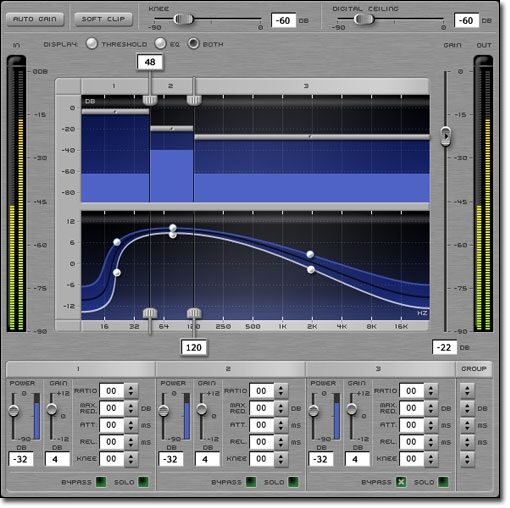Image resolution: width=510 pixels, height=508 pixels.
Task: Click band 2 Attack stepper arrows
Action: coord(281,425)
